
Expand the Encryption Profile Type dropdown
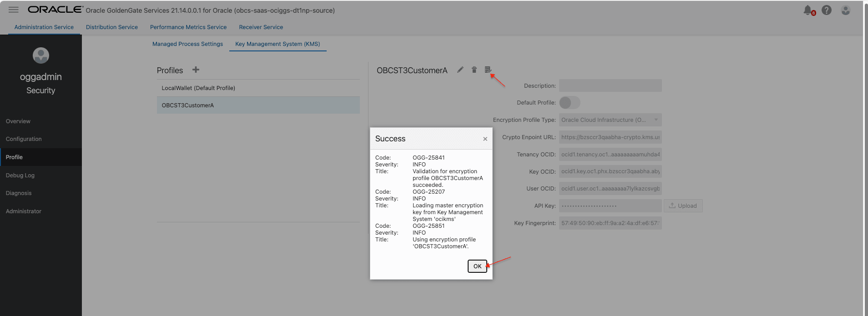click(x=610, y=120)
